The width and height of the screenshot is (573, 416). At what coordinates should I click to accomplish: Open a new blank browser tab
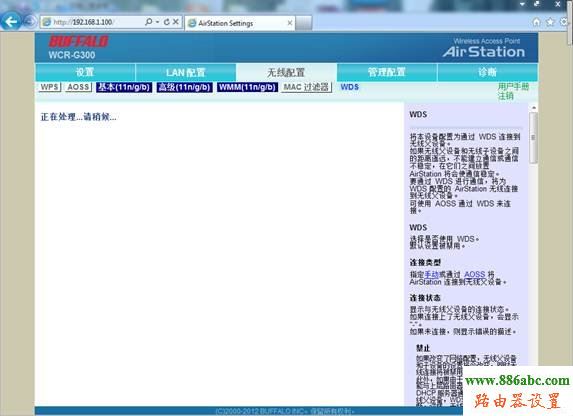coord(304,23)
